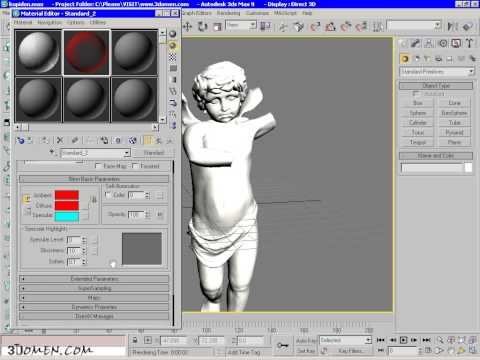Click Pick Material from Object eyedropper

click(52, 153)
